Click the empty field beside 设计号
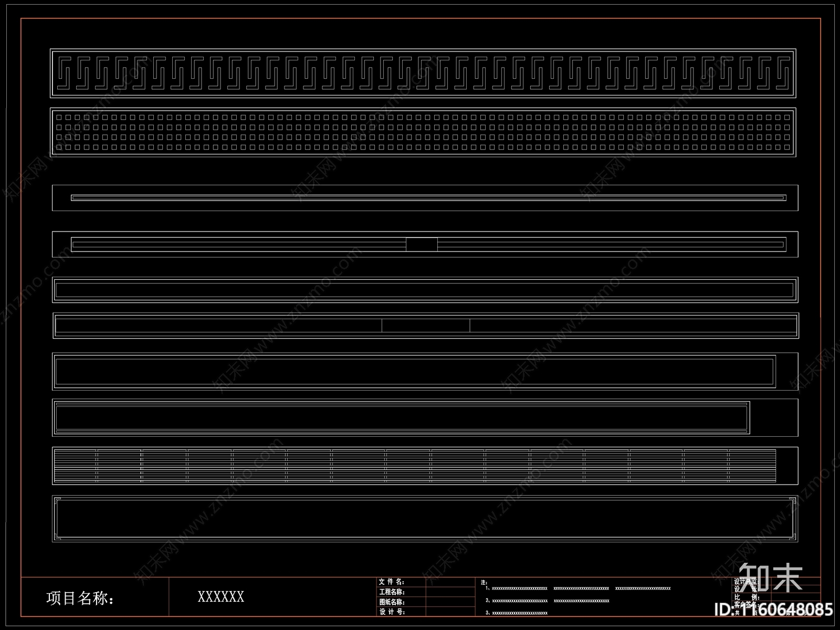The image size is (840, 630). pos(451,612)
